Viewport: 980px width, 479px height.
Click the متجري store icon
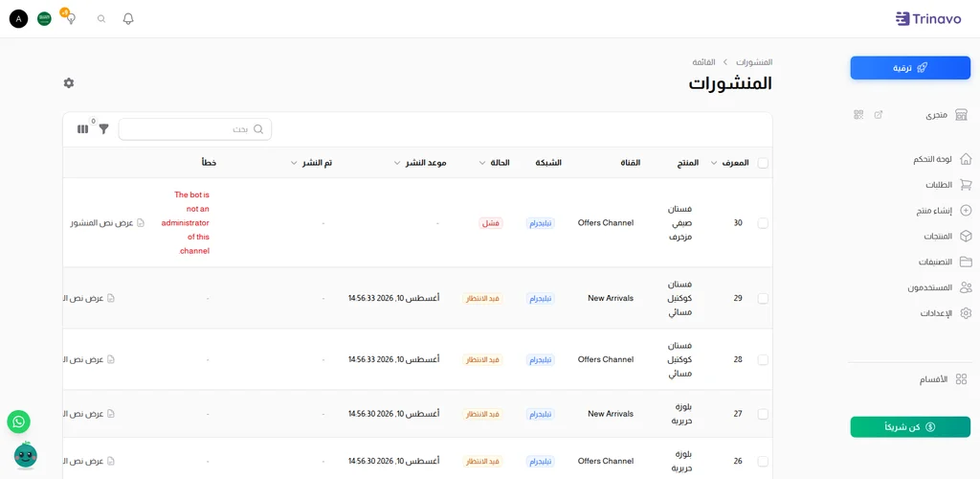(961, 114)
